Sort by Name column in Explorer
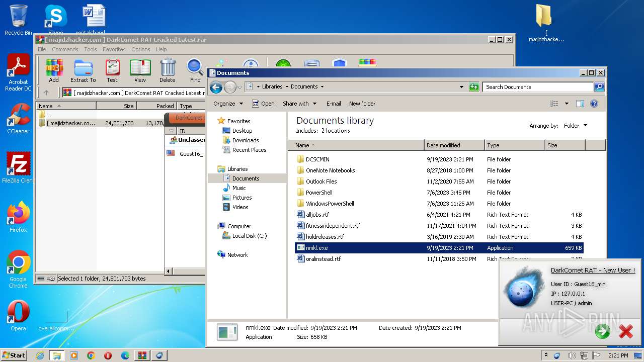 pos(356,145)
